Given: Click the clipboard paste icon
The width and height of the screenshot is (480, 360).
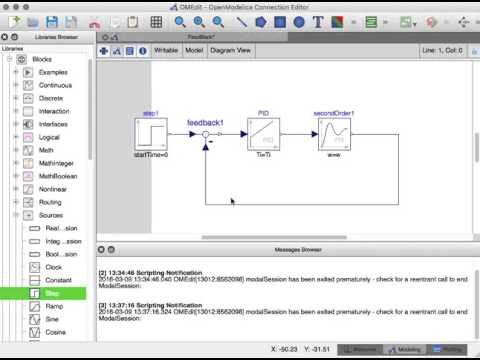Looking at the screenshot, I should (133, 22).
